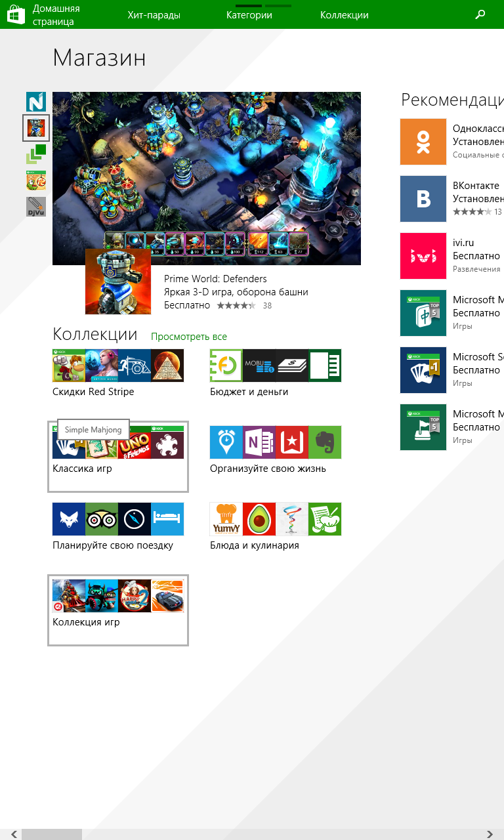Open Microsoft Minesweeper flag icon
Image resolution: width=504 pixels, height=840 pixels.
pyautogui.click(x=423, y=427)
